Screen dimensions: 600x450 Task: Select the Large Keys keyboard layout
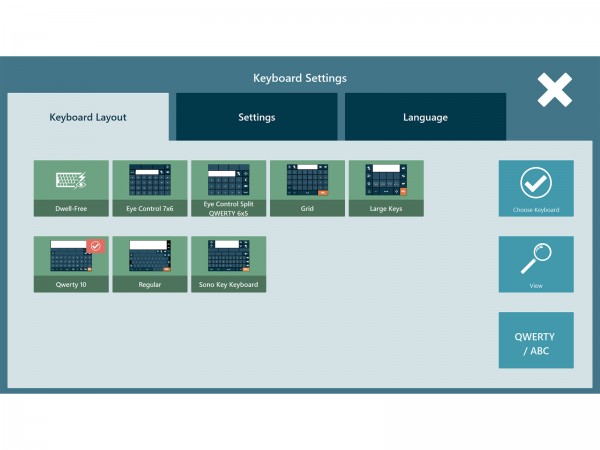pos(386,181)
